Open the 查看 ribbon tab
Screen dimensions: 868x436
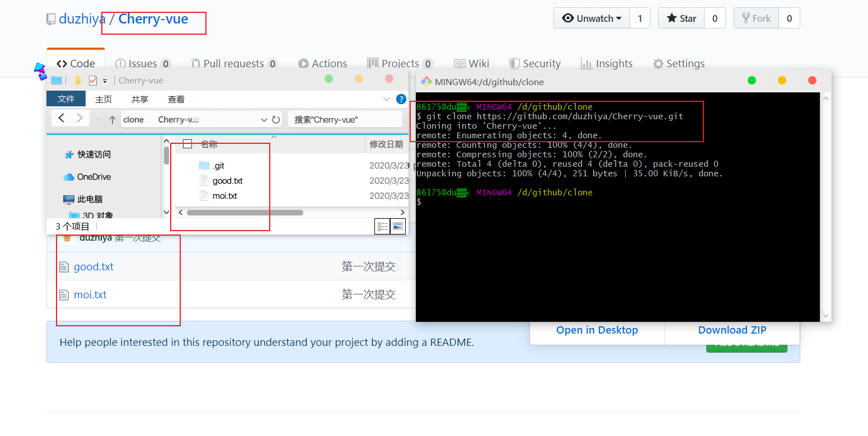(x=176, y=99)
